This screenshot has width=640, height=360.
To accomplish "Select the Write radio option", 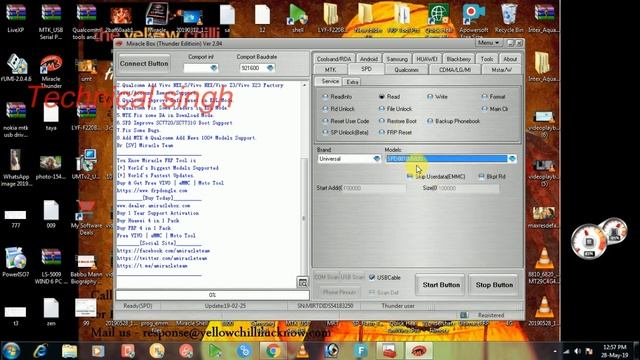I will [437, 97].
